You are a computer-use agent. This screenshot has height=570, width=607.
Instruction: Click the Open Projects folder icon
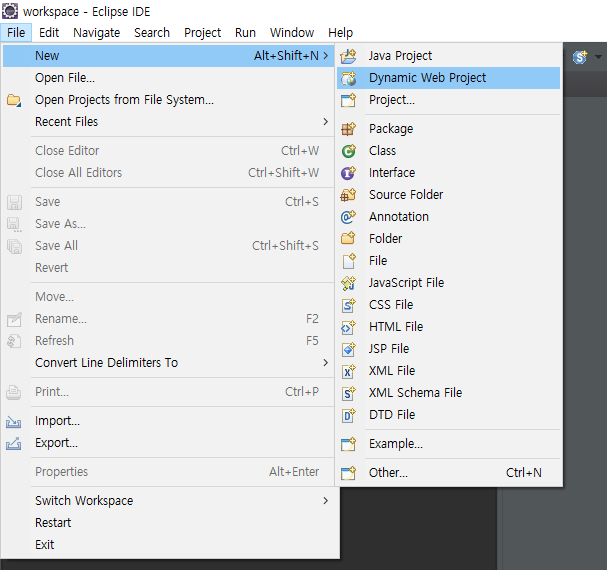(14, 100)
